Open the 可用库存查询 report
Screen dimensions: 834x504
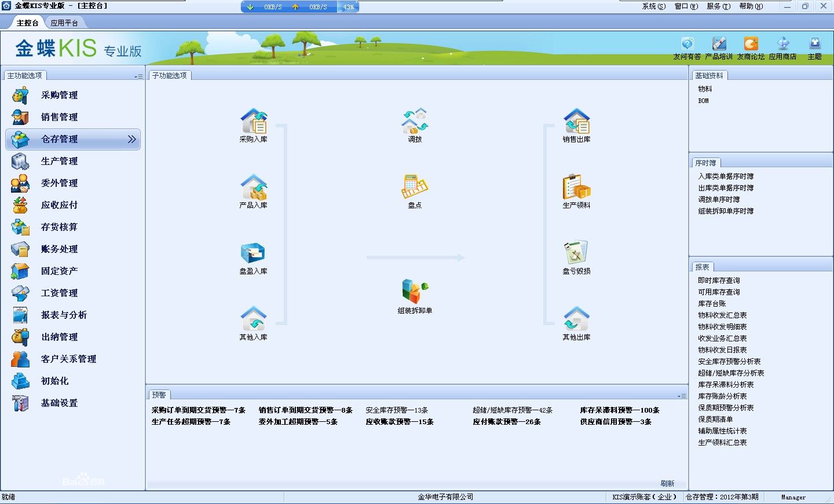coord(719,292)
